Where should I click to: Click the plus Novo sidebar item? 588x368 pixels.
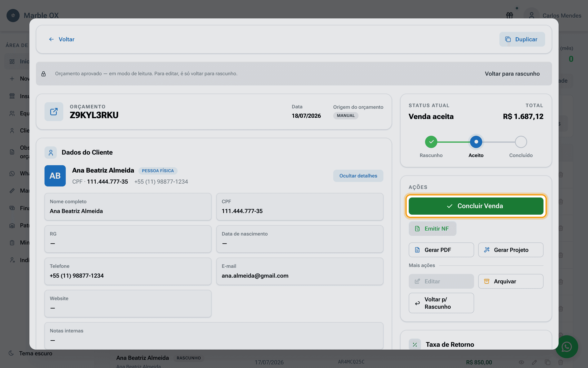(x=17, y=79)
